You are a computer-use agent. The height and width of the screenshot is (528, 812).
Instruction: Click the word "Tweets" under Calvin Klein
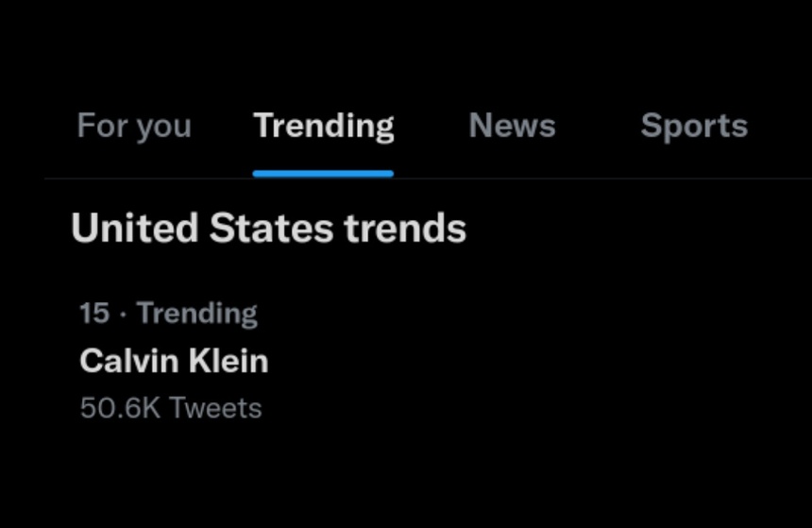tap(215, 408)
